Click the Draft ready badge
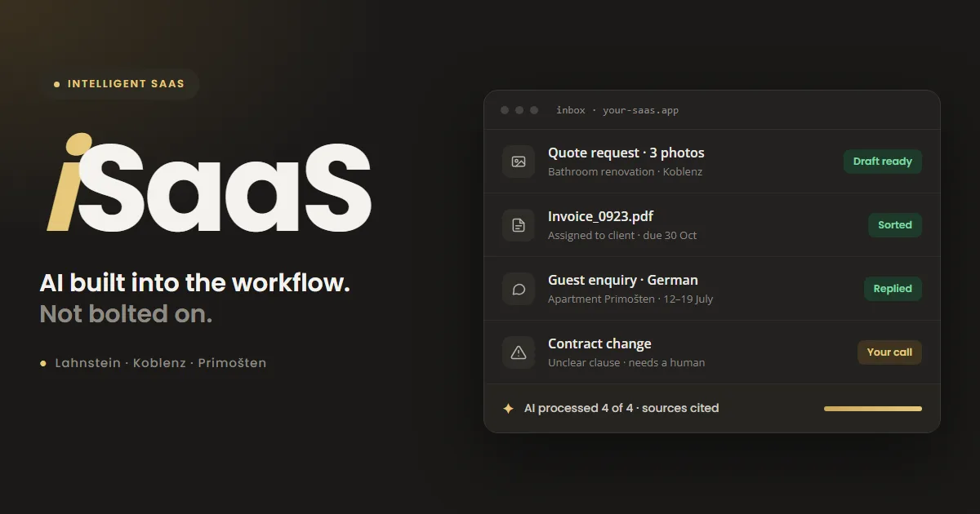 click(x=883, y=162)
